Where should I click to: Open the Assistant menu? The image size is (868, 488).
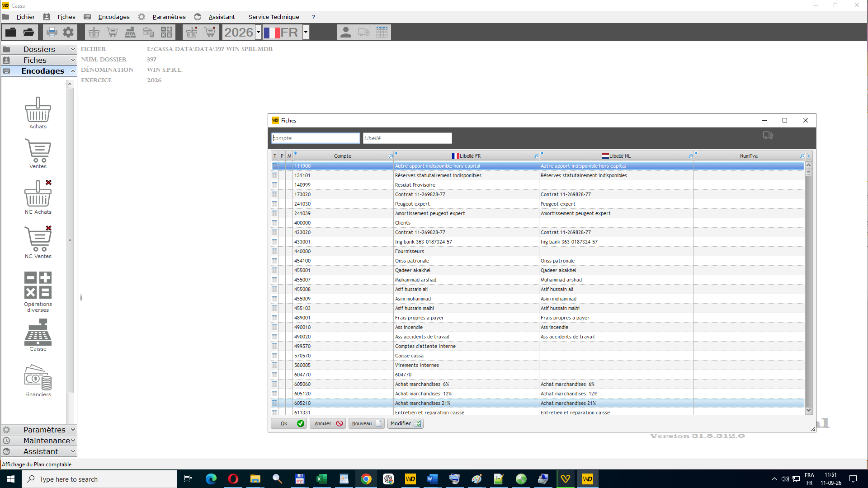222,17
